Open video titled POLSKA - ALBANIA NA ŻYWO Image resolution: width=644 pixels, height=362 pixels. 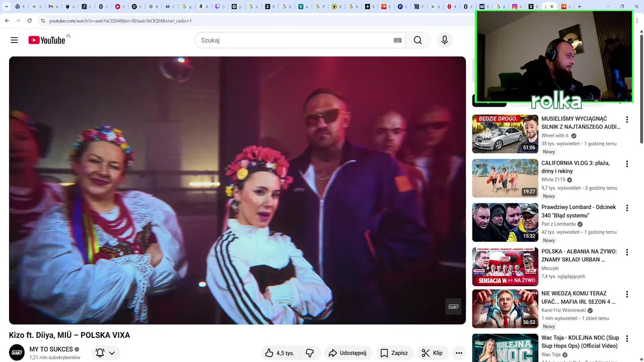pos(579,255)
